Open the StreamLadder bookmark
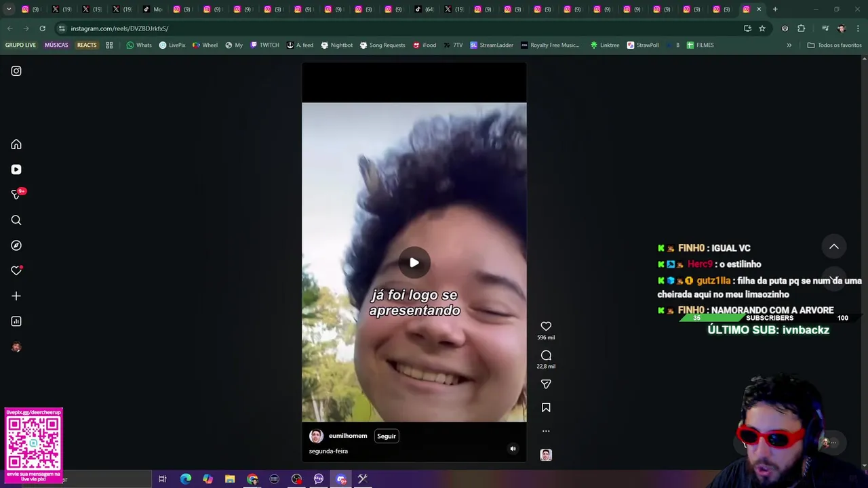The image size is (868, 488). click(492, 45)
